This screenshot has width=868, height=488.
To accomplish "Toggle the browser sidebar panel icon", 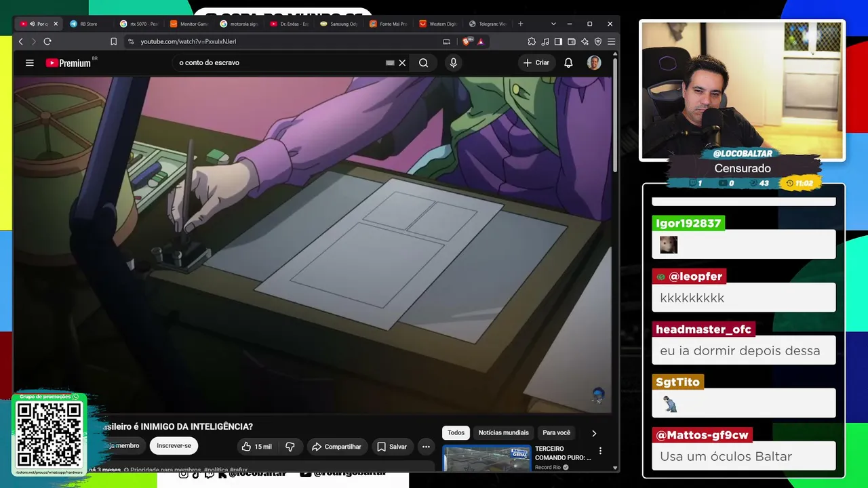I will click(x=558, y=41).
